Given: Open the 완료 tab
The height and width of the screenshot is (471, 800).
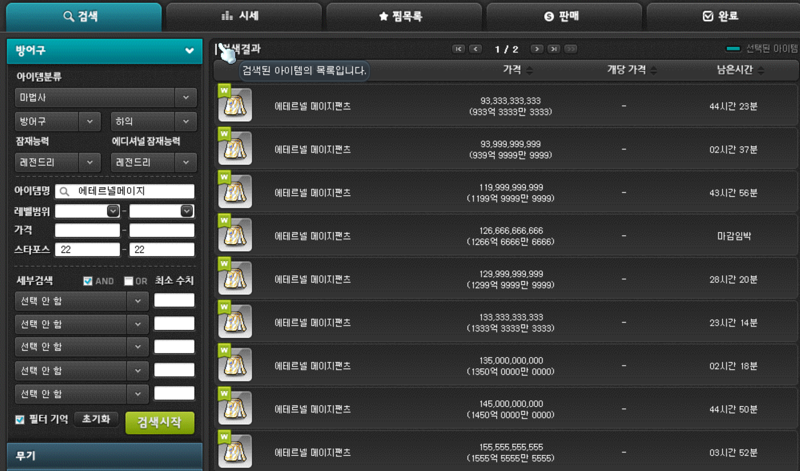Looking at the screenshot, I should point(723,16).
